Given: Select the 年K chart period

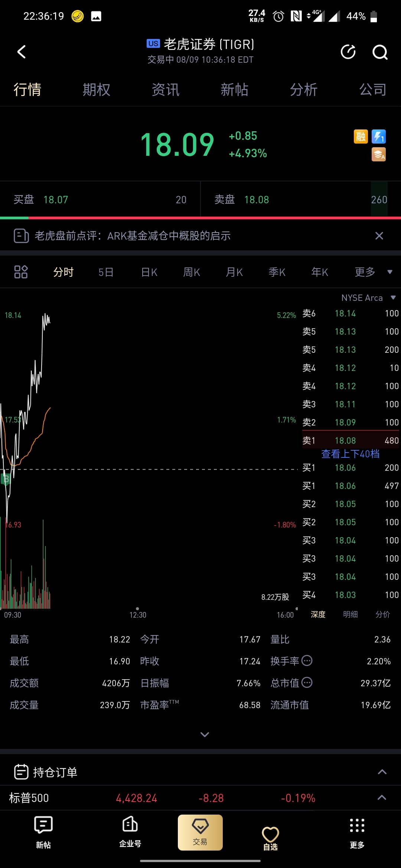Looking at the screenshot, I should [320, 272].
